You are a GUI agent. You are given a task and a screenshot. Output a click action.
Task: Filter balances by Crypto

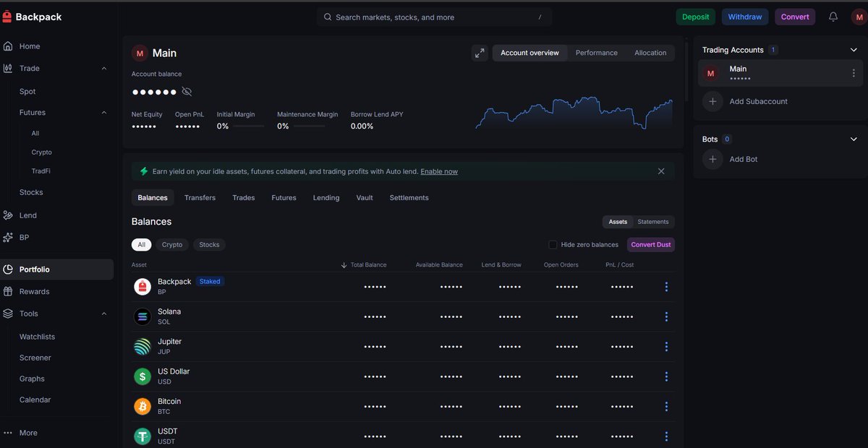(x=172, y=245)
